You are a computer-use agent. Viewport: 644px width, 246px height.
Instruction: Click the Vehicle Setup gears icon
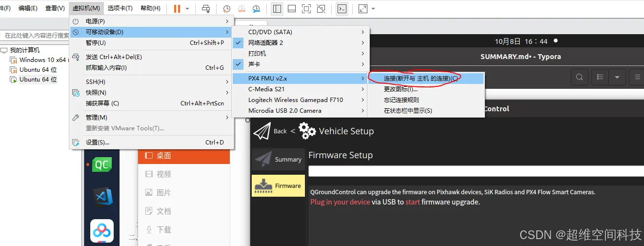coord(307,131)
